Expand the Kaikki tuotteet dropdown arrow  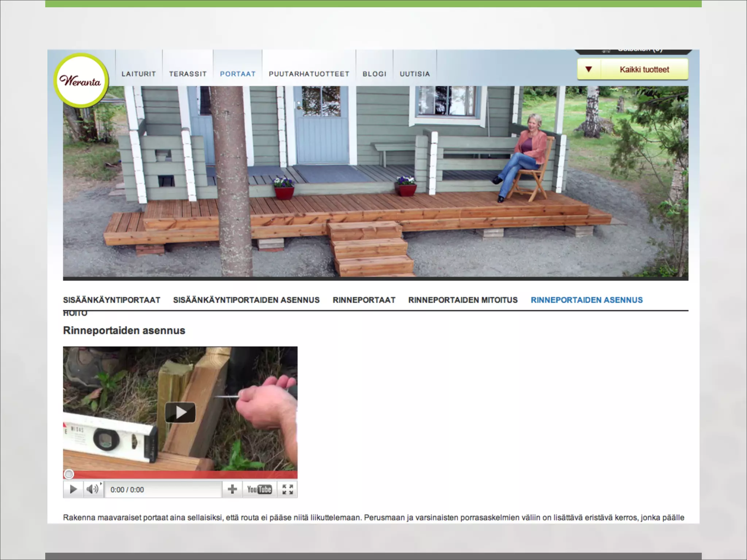click(x=588, y=69)
